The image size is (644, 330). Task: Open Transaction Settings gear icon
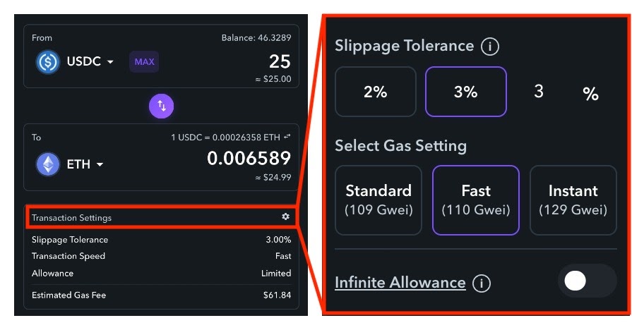point(285,216)
